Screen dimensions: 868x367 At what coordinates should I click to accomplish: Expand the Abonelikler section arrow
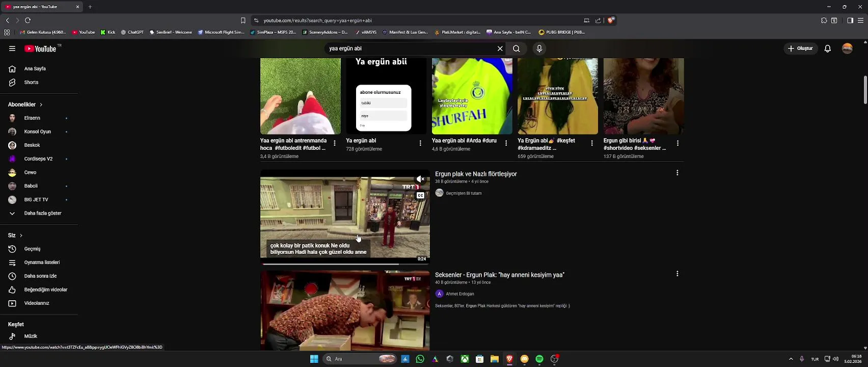click(x=41, y=104)
